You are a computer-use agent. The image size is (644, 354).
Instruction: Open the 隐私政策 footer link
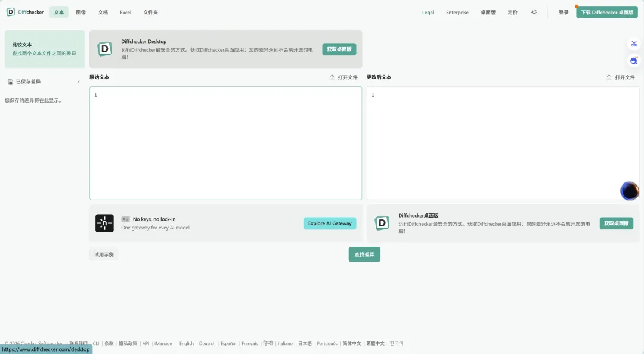tap(128, 344)
